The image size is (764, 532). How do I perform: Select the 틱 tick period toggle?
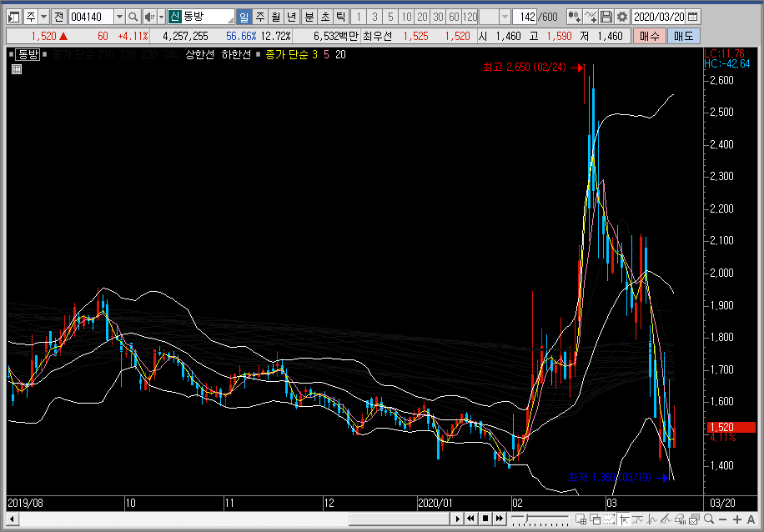[x=340, y=17]
